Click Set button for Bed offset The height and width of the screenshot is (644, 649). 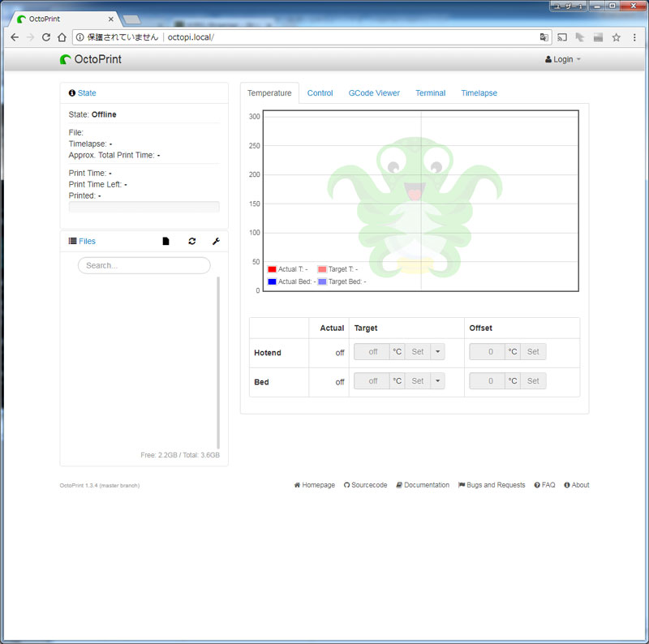pos(533,380)
